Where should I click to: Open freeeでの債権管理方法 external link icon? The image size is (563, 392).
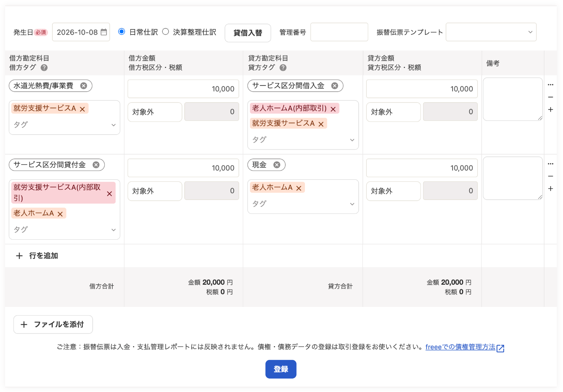(500, 348)
